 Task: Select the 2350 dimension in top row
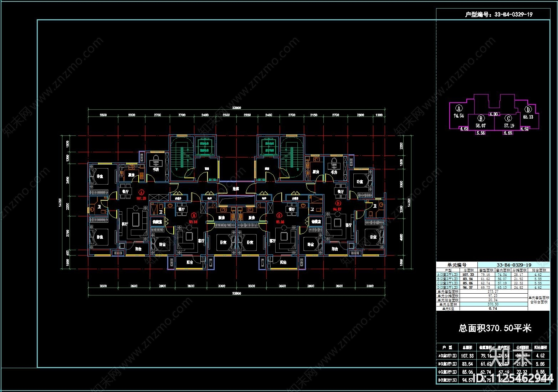click(247, 115)
